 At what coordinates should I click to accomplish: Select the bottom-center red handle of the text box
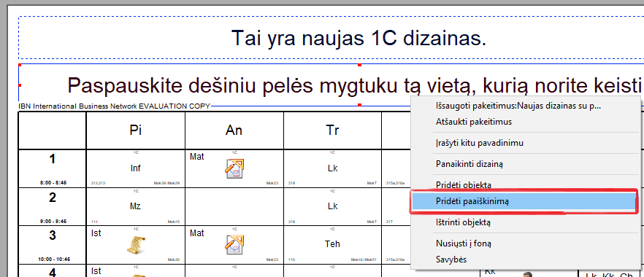click(360, 105)
